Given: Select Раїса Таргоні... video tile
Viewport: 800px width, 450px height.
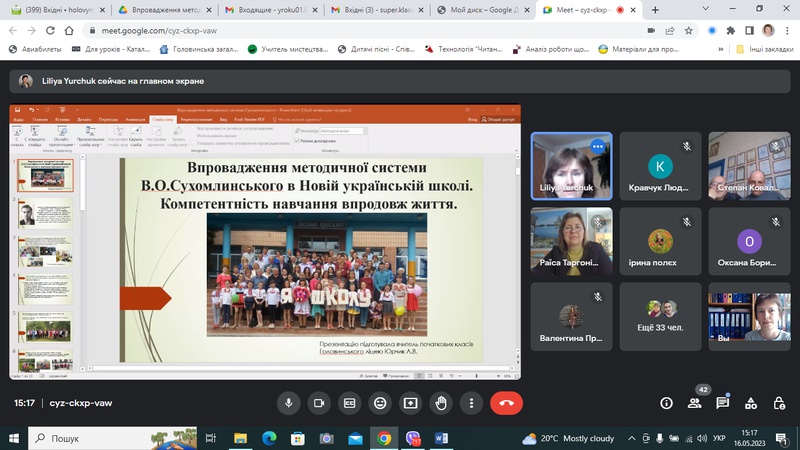Looking at the screenshot, I should coord(571,241).
